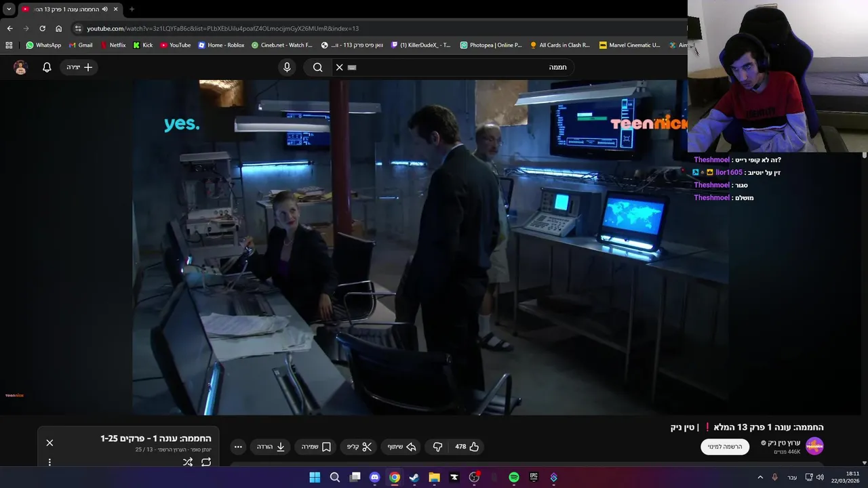This screenshot has width=868, height=488.
Task: Open Task View on the taskbar
Action: click(355, 477)
